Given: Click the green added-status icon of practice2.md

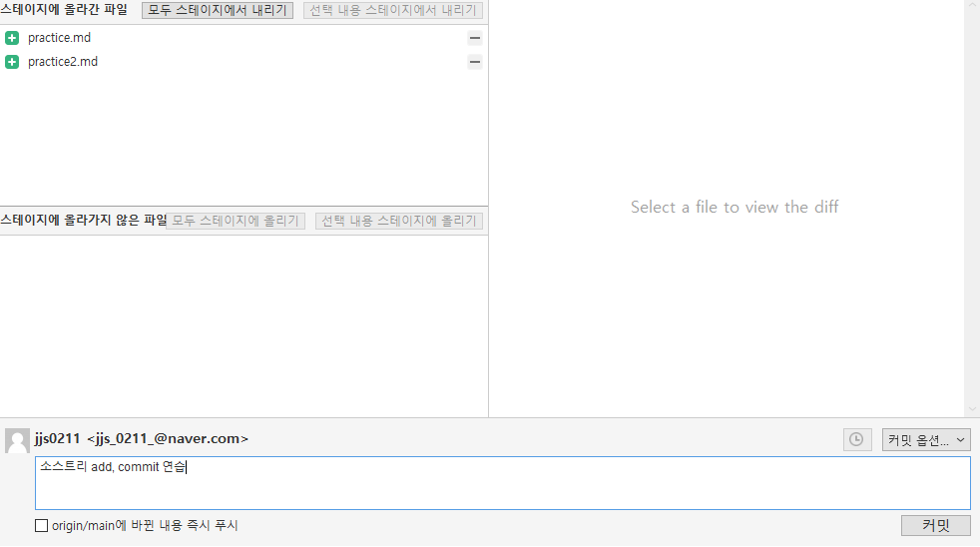Looking at the screenshot, I should pyautogui.click(x=12, y=62).
